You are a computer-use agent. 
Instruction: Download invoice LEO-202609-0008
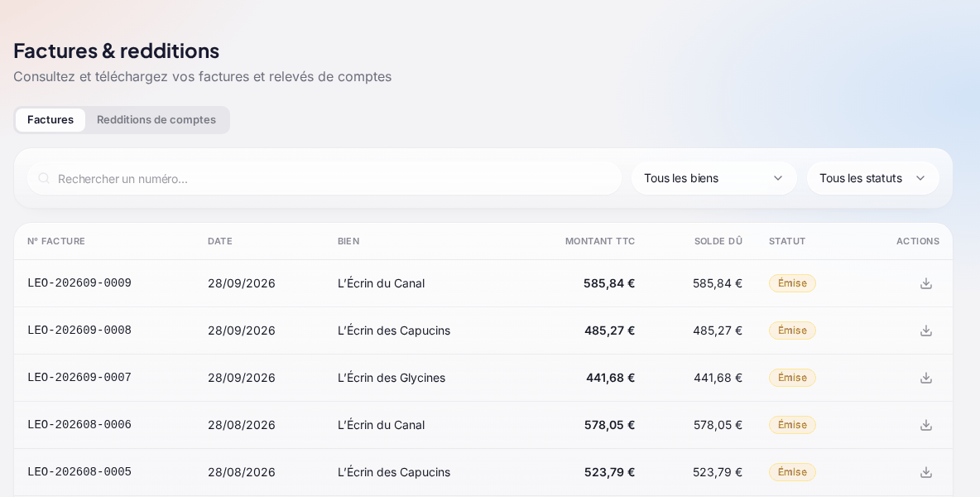[925, 331]
